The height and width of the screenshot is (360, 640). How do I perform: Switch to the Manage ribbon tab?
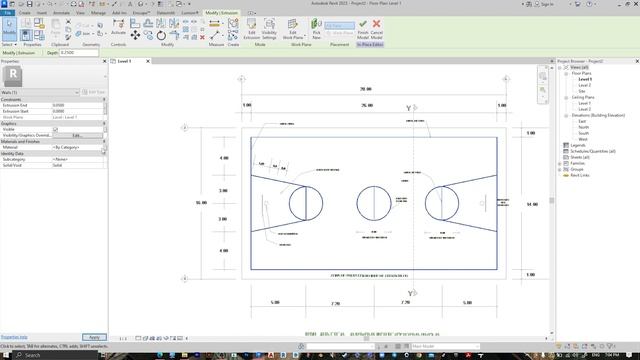point(98,13)
